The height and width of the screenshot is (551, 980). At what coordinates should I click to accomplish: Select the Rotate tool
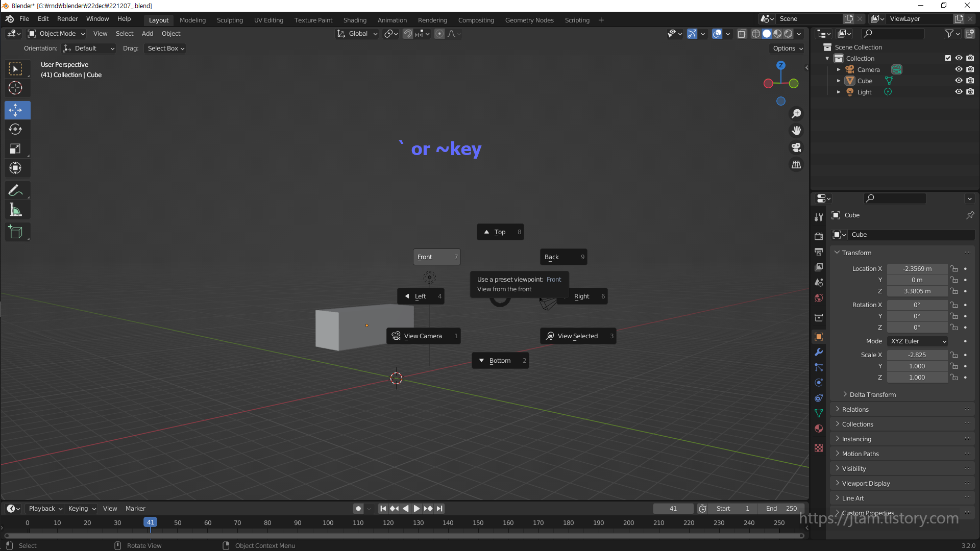pyautogui.click(x=15, y=129)
